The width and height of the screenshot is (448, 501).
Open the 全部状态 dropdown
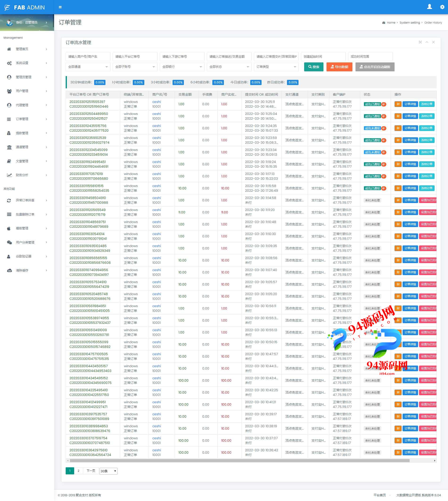click(229, 67)
